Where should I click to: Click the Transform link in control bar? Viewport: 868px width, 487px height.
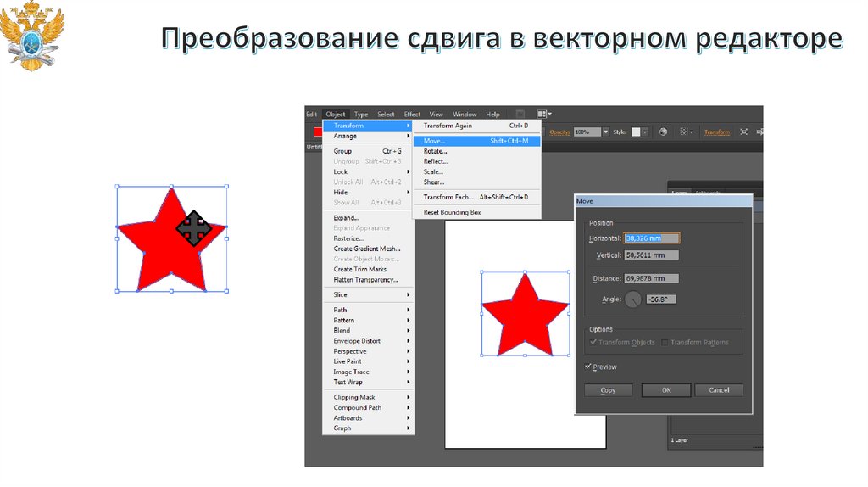click(717, 132)
